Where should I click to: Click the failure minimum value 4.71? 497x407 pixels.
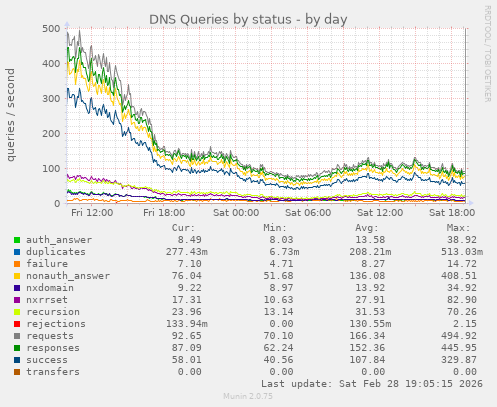pos(281,264)
